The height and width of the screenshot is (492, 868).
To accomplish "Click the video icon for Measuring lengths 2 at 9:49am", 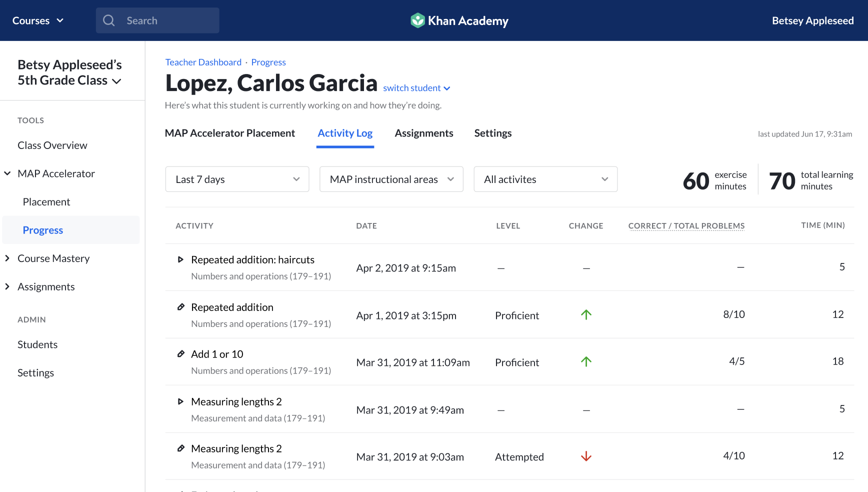I will 180,401.
